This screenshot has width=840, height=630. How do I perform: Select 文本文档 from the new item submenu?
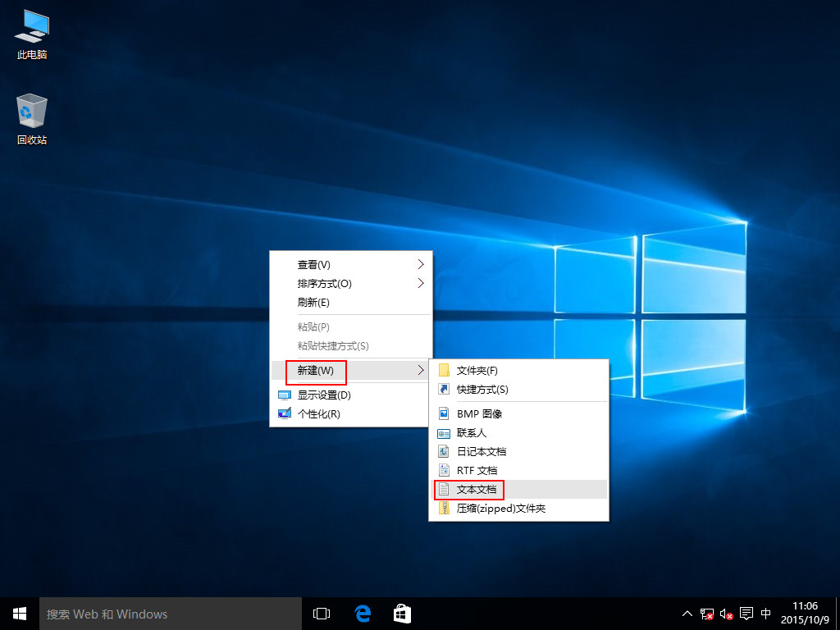(479, 489)
